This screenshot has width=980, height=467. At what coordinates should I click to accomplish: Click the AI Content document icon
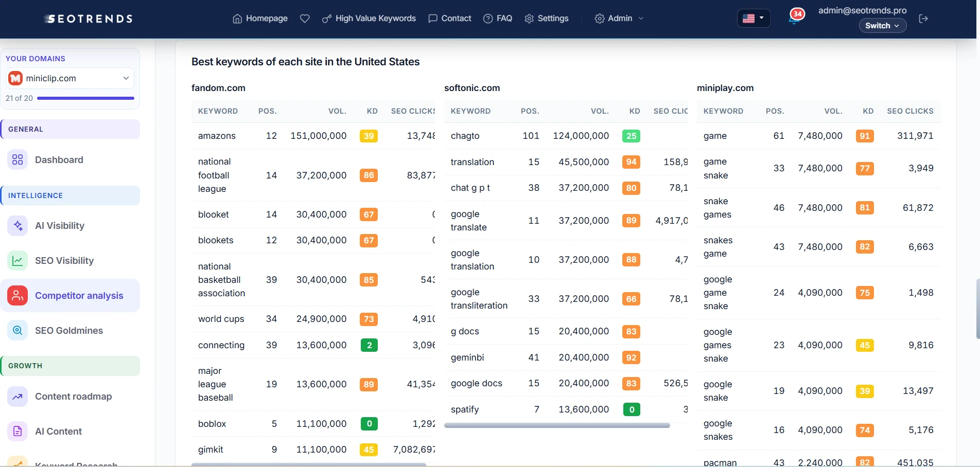coord(17,432)
